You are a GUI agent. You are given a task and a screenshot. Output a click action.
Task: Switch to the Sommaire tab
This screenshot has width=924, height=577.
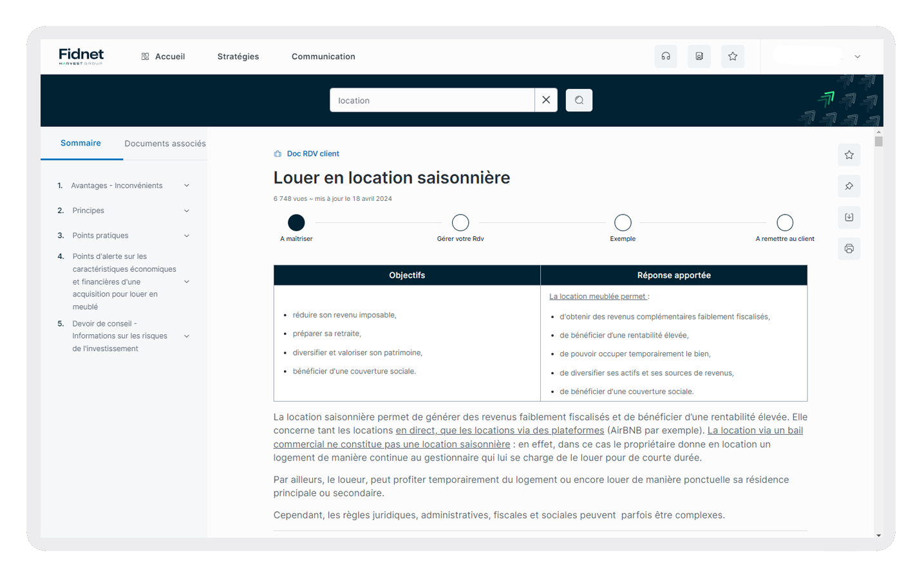80,143
